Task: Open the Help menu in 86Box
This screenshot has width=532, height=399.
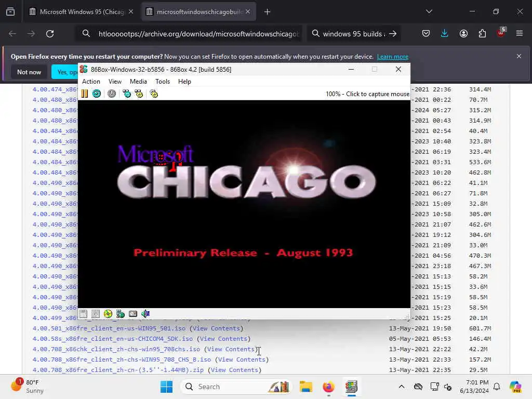Action: (x=184, y=82)
